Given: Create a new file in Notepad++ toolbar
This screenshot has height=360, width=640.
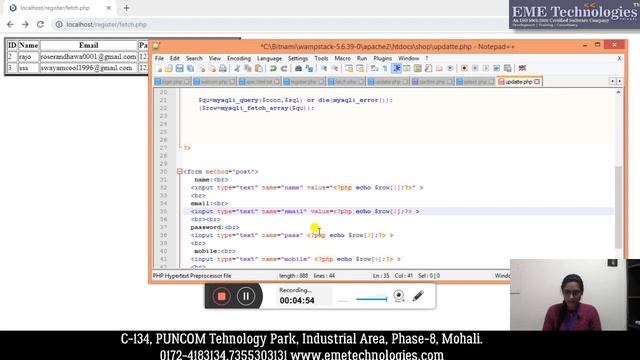Looking at the screenshot, I should click(x=160, y=68).
